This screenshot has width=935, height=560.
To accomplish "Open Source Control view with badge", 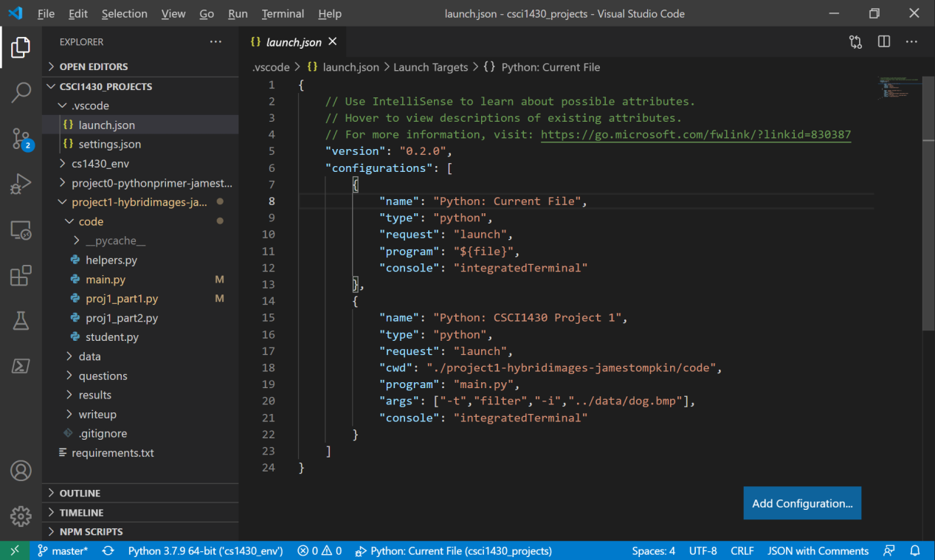I will pos(21,138).
